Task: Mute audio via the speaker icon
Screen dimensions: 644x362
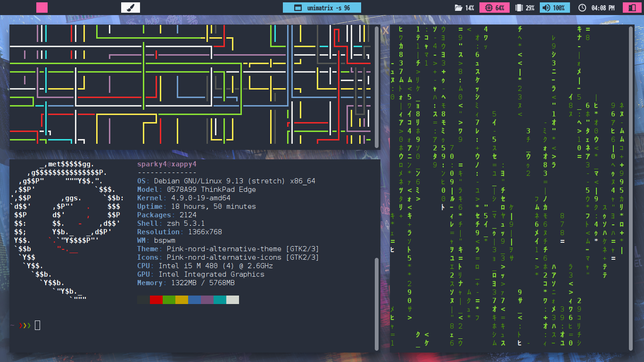Action: point(546,8)
